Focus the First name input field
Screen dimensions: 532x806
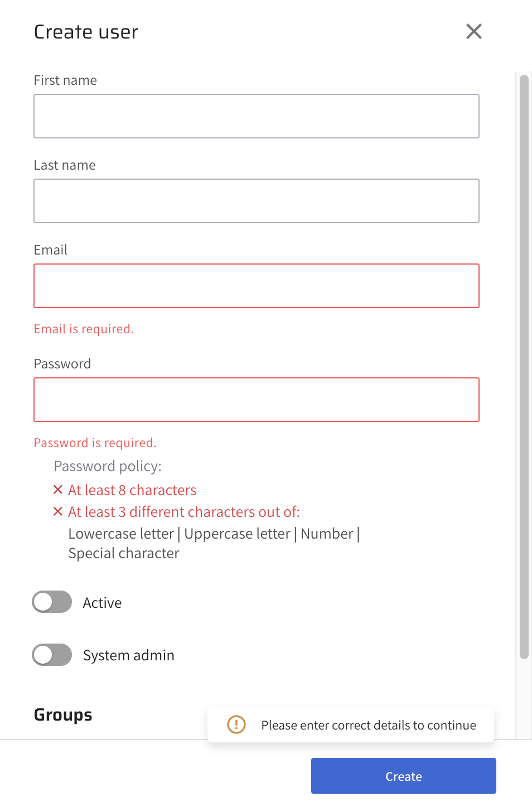[257, 116]
